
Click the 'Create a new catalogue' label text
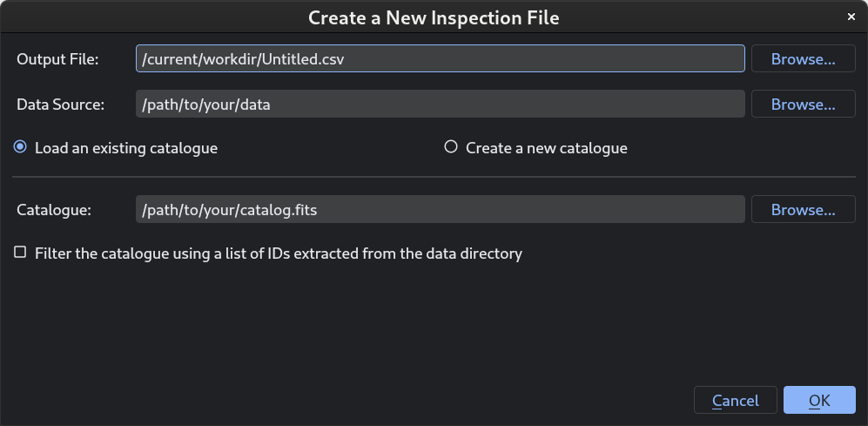(547, 148)
